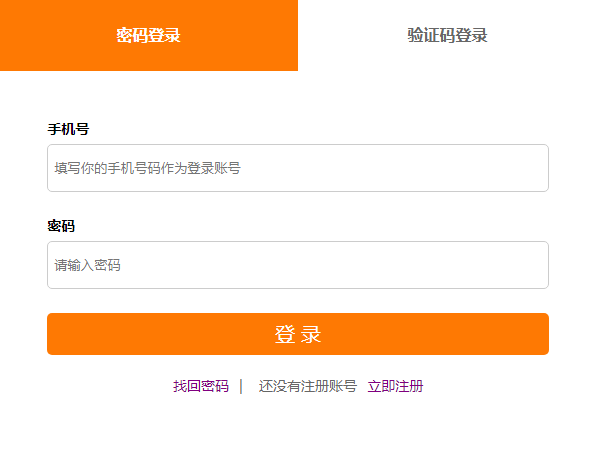
Task: Open the 找回密码 link
Action: coord(201,386)
